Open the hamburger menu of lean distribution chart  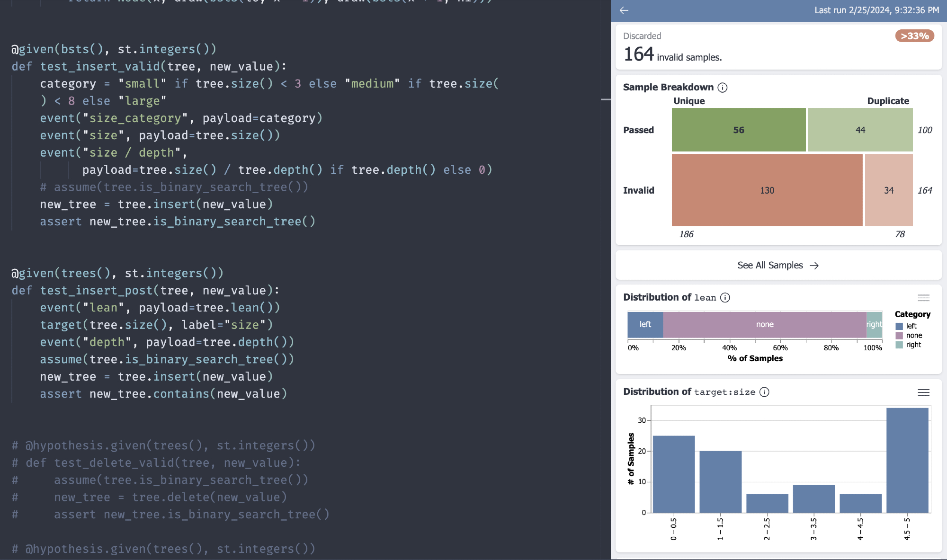923,298
